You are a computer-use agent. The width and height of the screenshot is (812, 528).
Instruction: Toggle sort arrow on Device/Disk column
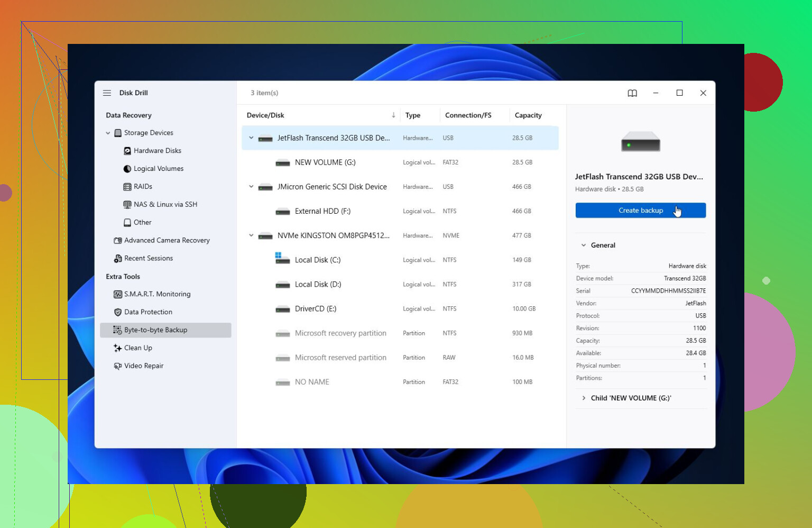click(393, 115)
